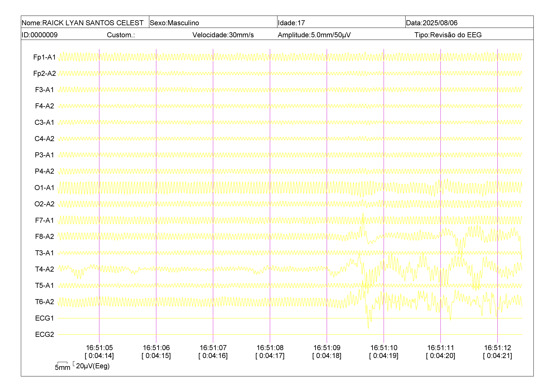This screenshot has height=392, width=554.
Task: Click the 16:51:11 time marker label
Action: (x=441, y=348)
